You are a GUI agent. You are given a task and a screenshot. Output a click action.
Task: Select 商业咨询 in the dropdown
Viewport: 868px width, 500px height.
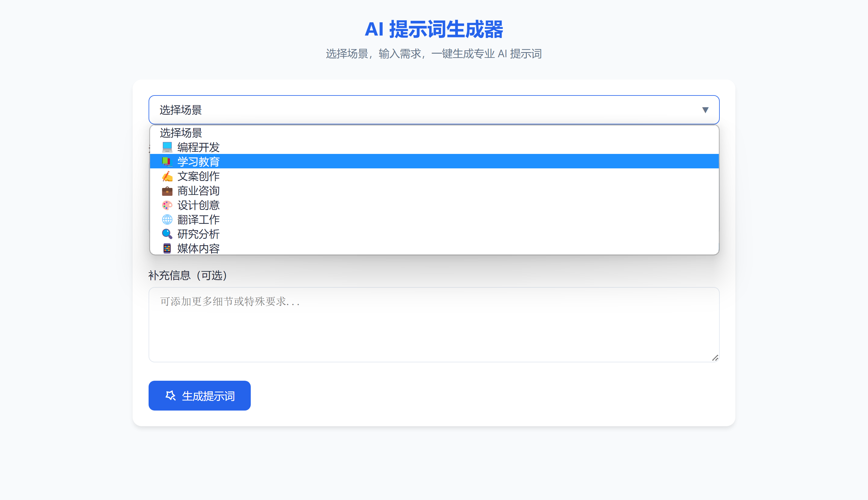click(x=434, y=190)
